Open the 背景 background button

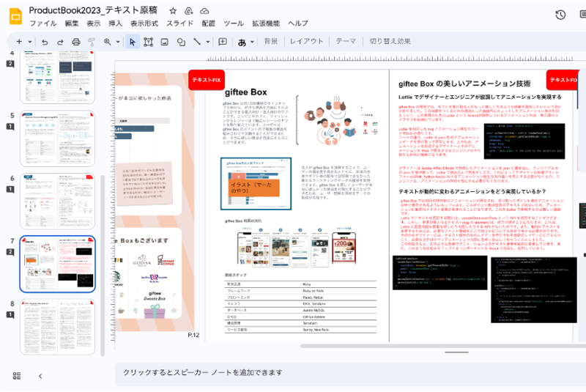[270, 42]
